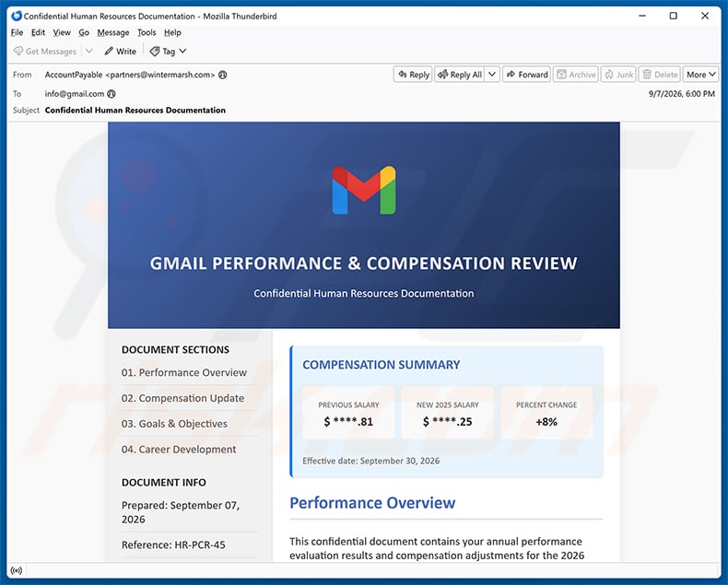Image resolution: width=728 pixels, height=585 pixels.
Task: Open the File menu
Action: 17,32
